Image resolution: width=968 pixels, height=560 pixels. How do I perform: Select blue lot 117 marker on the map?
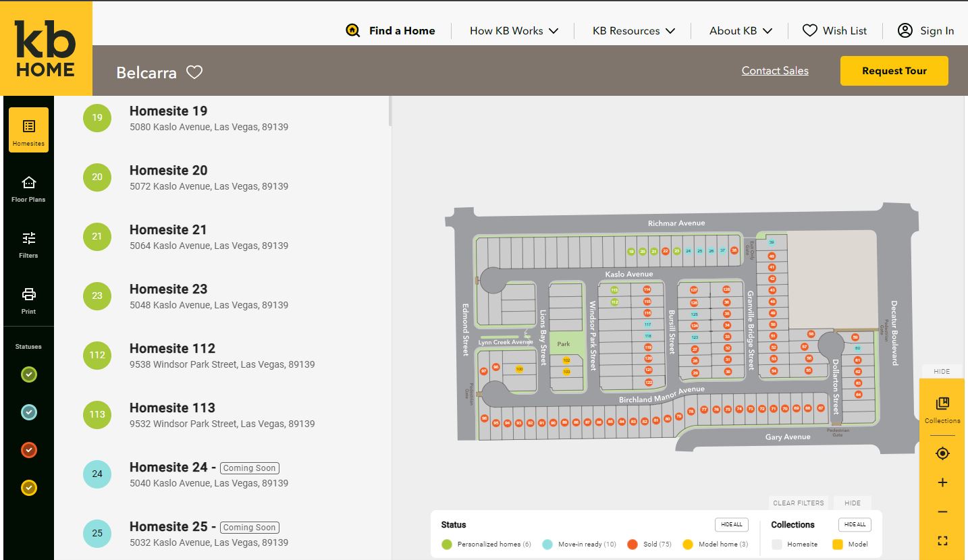click(x=648, y=325)
